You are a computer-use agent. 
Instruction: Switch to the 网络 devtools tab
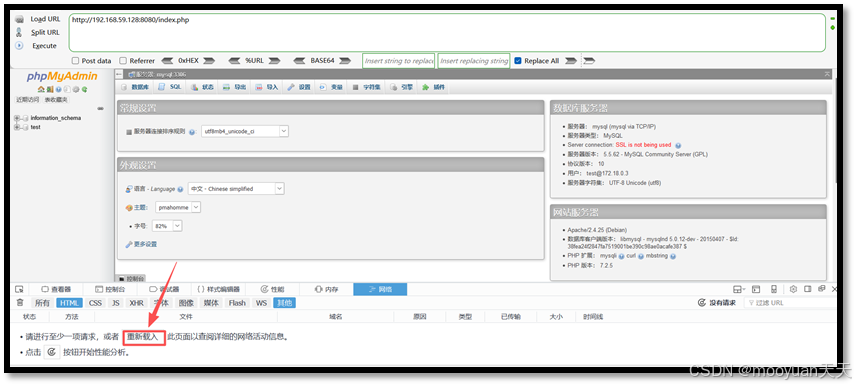tap(380, 289)
